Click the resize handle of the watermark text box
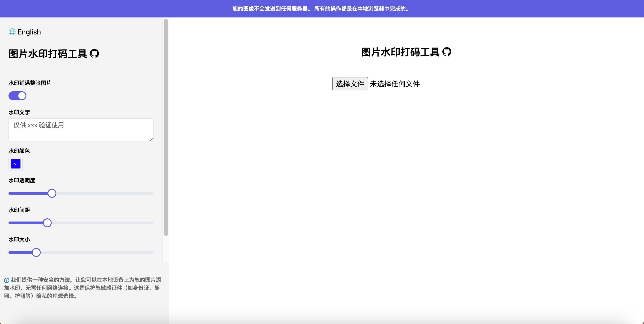644x324 pixels. [x=152, y=139]
